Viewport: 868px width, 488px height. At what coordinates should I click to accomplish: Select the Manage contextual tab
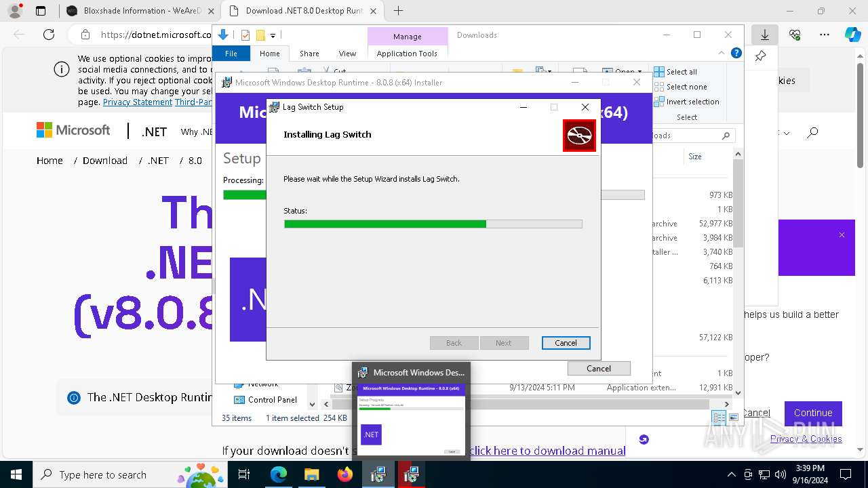click(x=407, y=37)
